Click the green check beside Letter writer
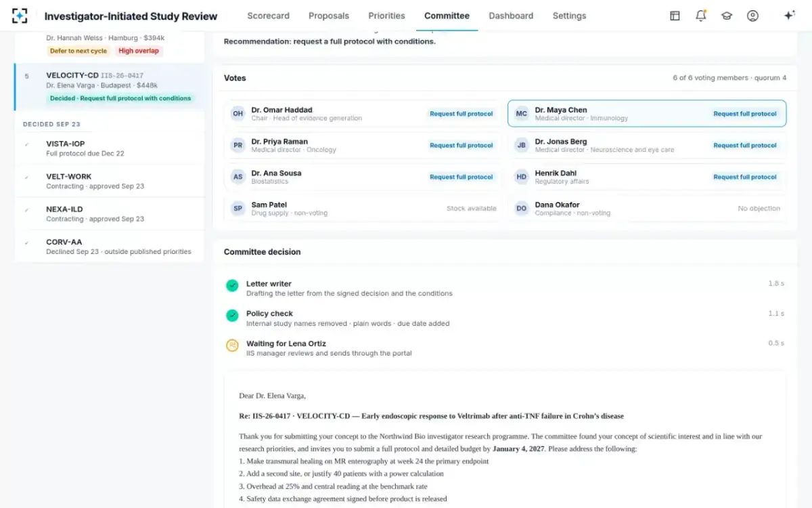Viewport: 812px width, 508px height. (x=232, y=286)
